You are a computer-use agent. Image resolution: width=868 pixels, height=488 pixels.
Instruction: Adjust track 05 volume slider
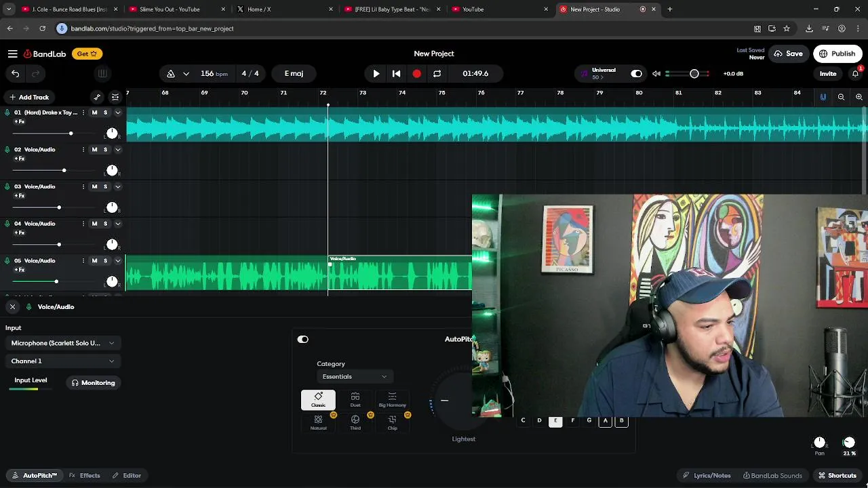point(56,281)
